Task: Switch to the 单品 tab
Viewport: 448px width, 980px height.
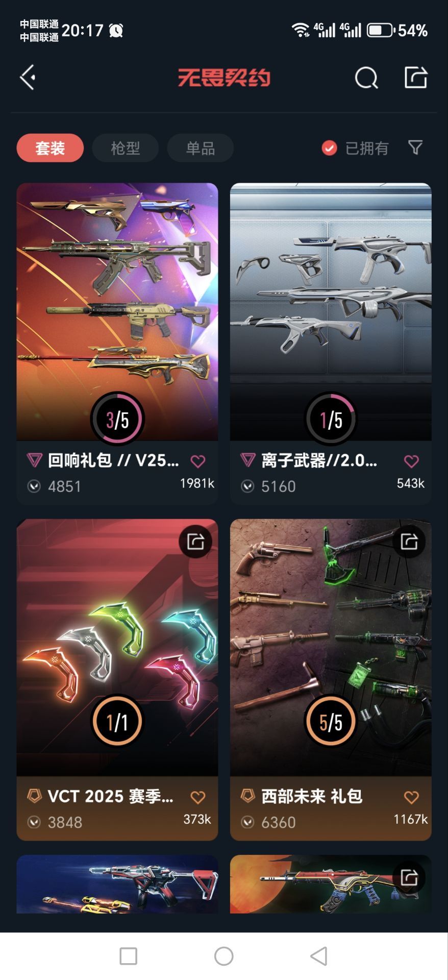Action: coord(201,148)
